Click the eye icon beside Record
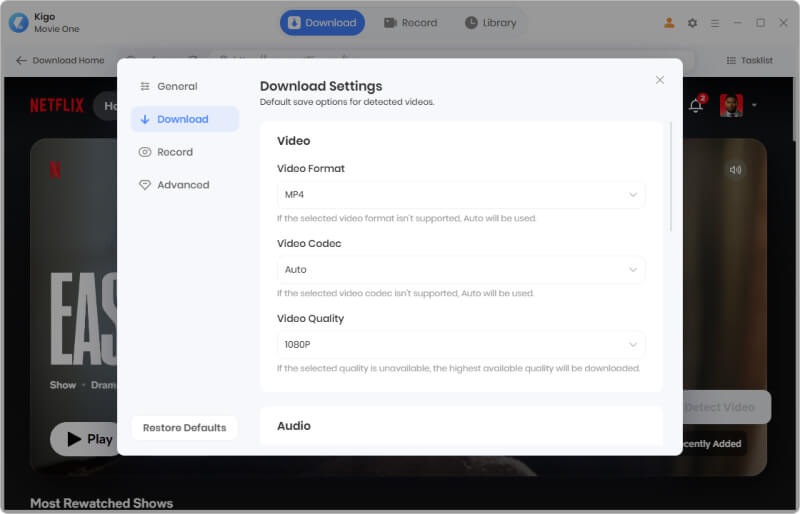 pyautogui.click(x=145, y=152)
